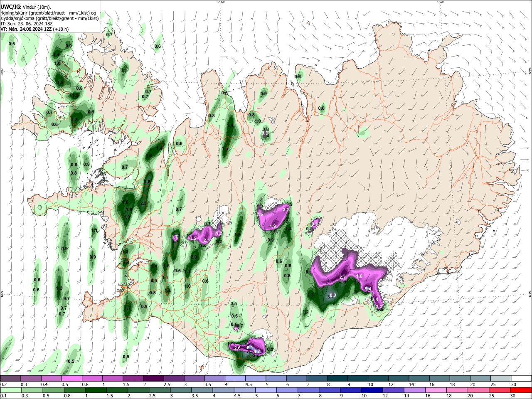Select lower-scale swatch between 4.5 and 5
Image resolution: width=532 pixels, height=399 pixels.
tap(245, 390)
